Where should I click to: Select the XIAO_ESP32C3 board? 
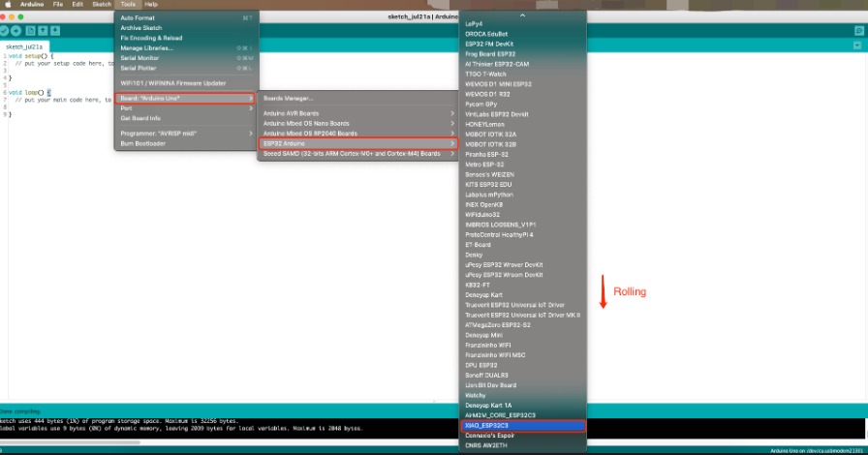click(522, 426)
